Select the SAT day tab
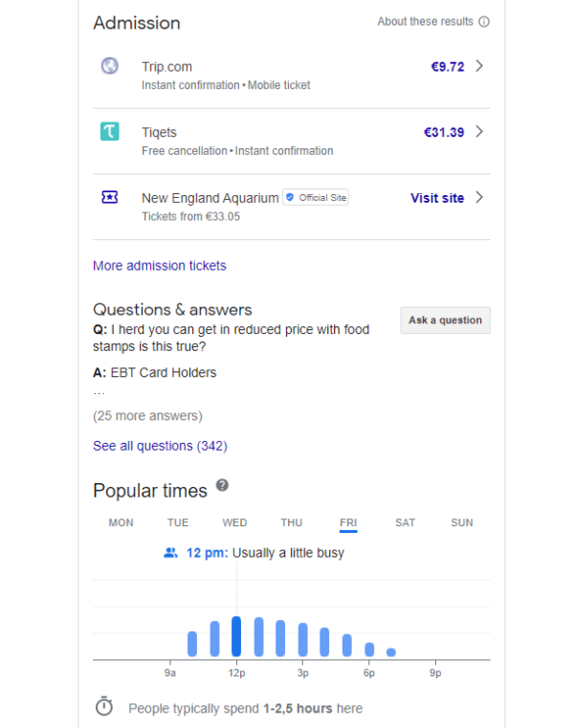This screenshot has width=574, height=728. (405, 522)
